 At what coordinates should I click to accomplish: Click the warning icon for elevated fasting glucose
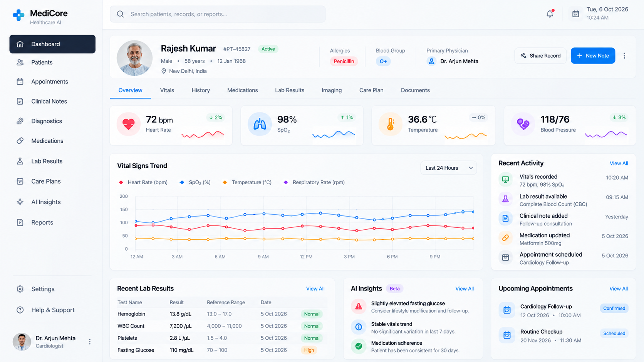coord(359,307)
